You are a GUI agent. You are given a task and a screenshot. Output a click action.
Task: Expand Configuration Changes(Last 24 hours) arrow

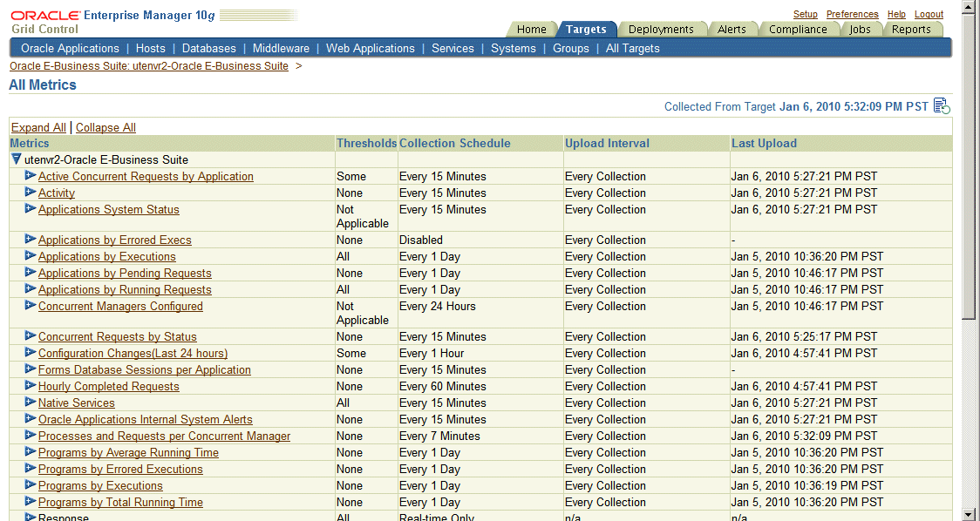coord(31,352)
